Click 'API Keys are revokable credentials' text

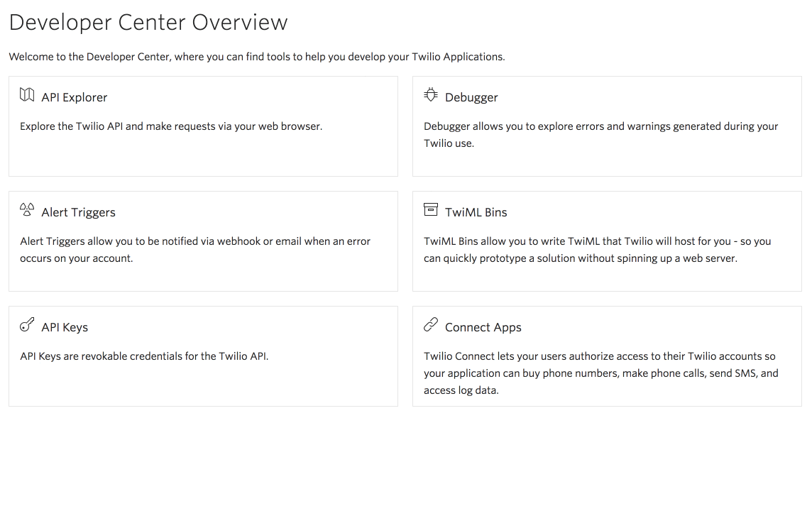coord(144,356)
